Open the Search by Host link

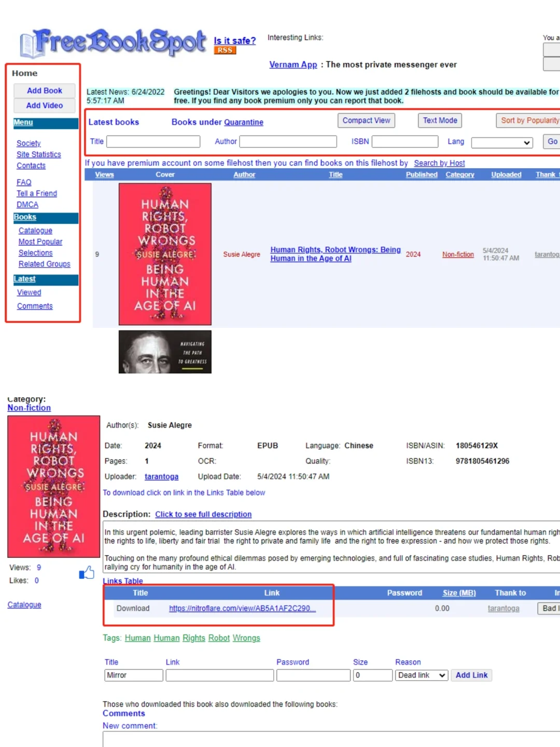[439, 163]
